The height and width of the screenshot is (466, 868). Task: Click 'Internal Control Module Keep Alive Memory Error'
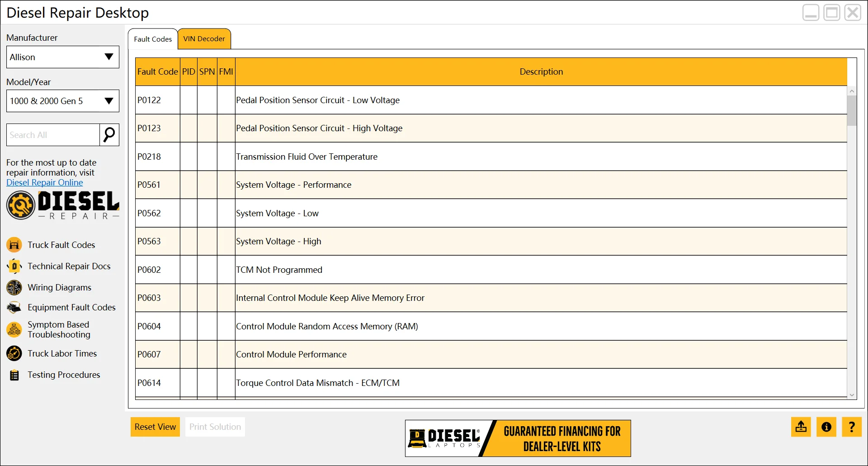(330, 298)
